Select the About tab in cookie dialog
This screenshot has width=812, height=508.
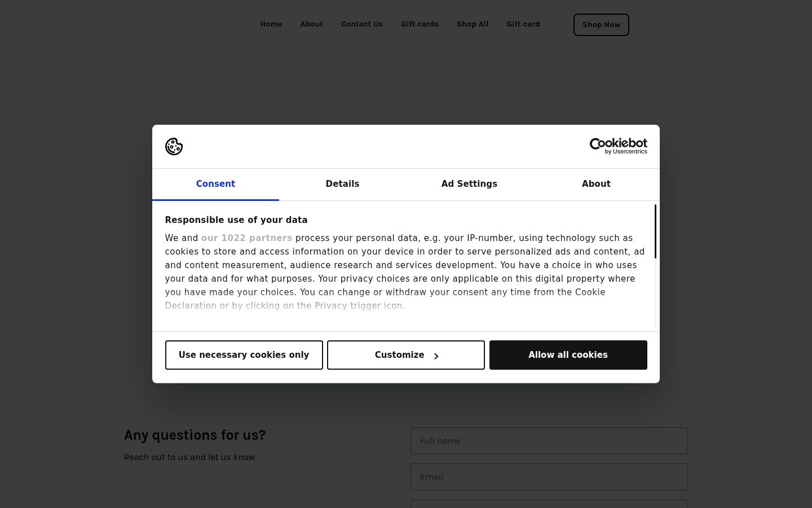(596, 184)
